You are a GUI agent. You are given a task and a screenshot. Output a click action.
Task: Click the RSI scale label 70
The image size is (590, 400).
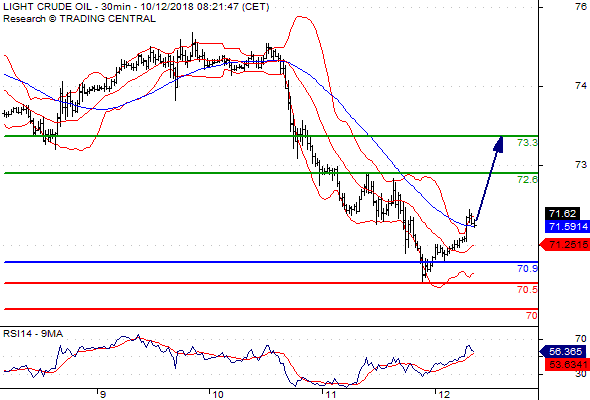(x=580, y=339)
